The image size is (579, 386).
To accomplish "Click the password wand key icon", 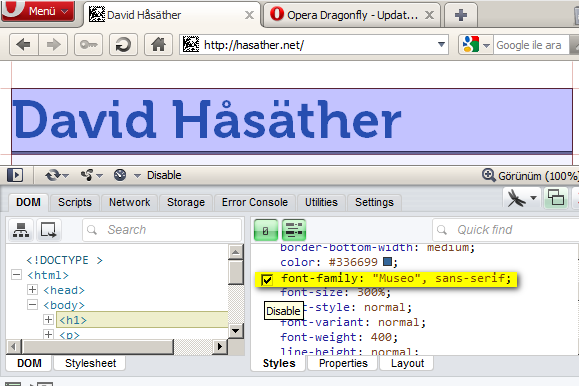I will point(88,45).
